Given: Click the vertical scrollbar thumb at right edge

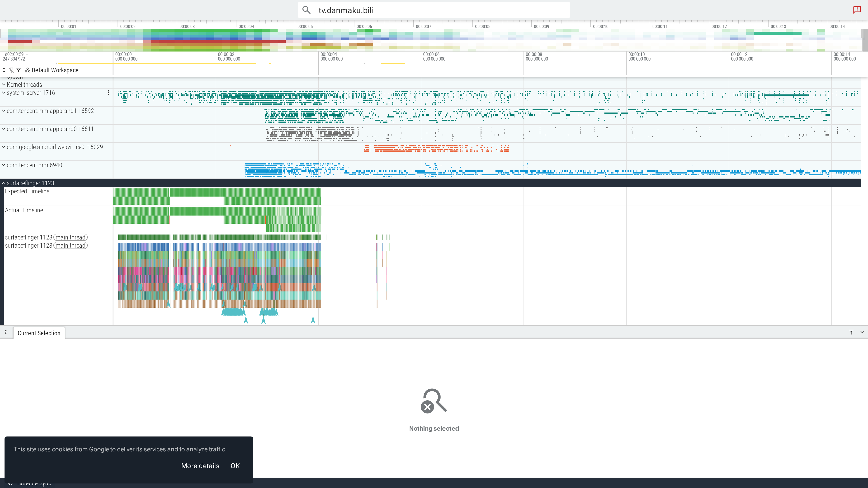Looking at the screenshot, I should pyautogui.click(x=865, y=40).
